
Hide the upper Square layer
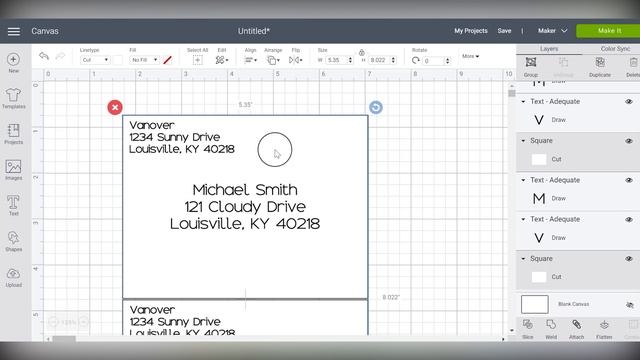[x=629, y=141]
